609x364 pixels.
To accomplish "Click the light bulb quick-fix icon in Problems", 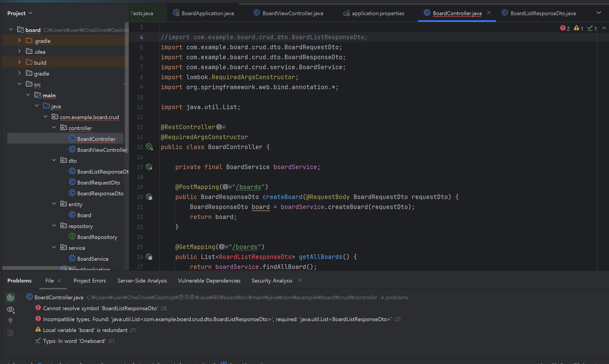I will [x=10, y=321].
